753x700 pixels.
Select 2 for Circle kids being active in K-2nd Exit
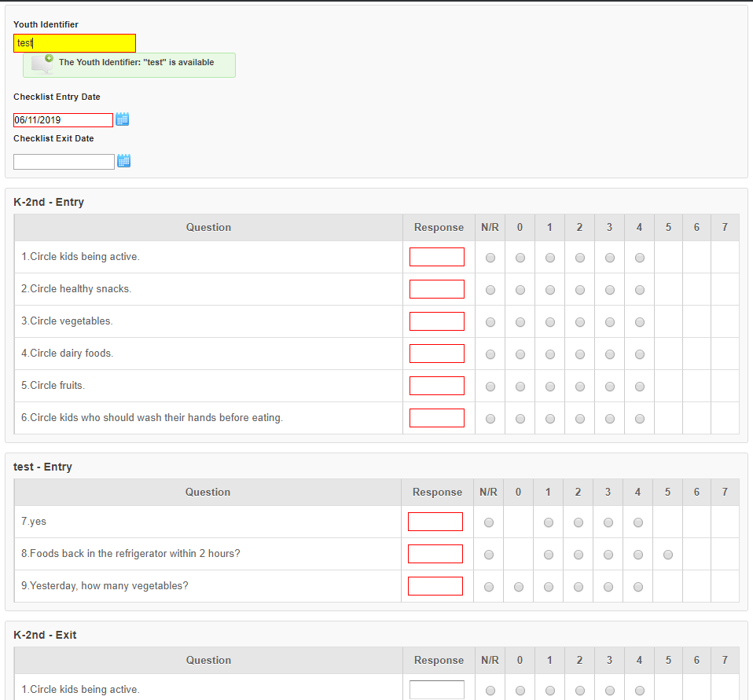pyautogui.click(x=580, y=691)
